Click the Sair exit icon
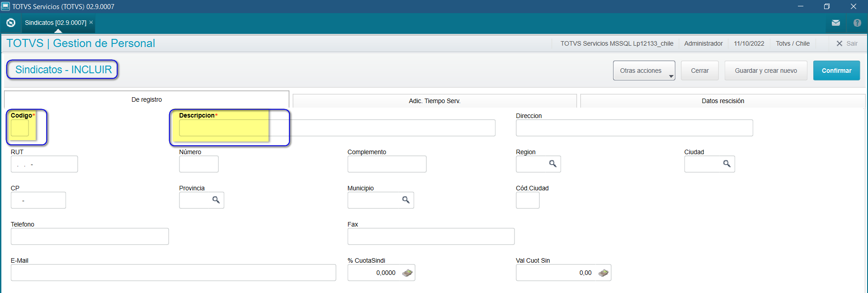This screenshot has width=868, height=293. (x=839, y=43)
